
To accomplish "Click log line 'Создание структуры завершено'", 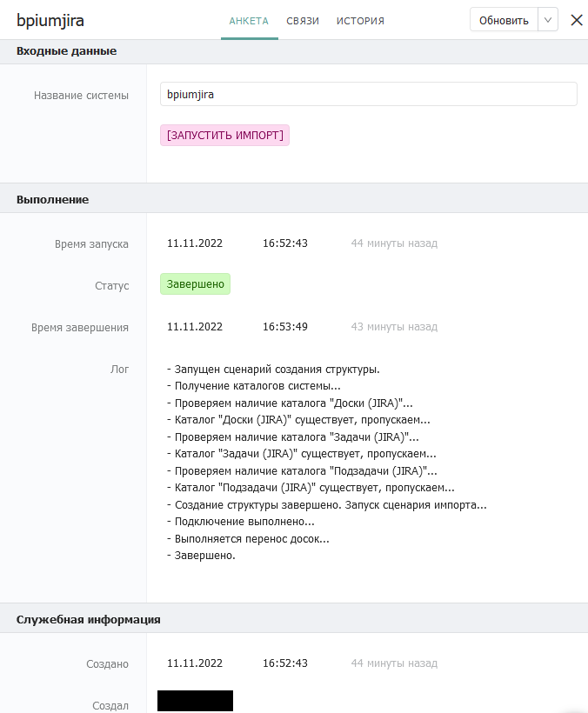I will (326, 505).
